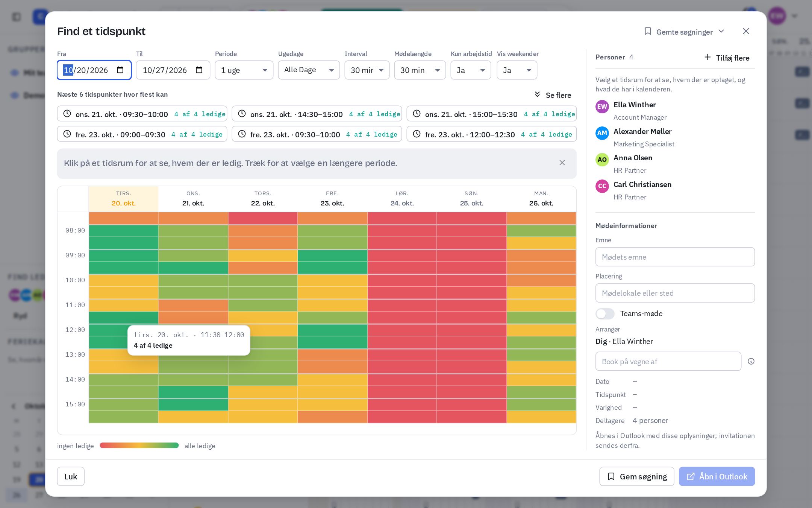Image resolution: width=812 pixels, height=508 pixels.
Task: Click Ella Winther's EW avatar
Action: (x=602, y=106)
